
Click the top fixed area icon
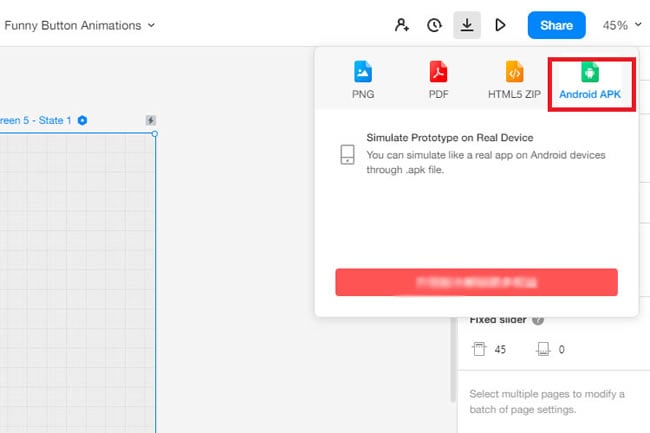tap(479, 349)
